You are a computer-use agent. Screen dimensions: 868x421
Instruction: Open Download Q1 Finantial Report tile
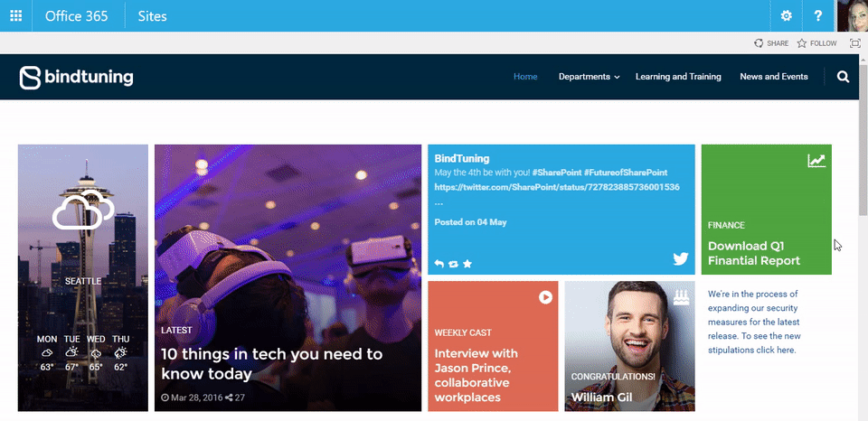766,209
